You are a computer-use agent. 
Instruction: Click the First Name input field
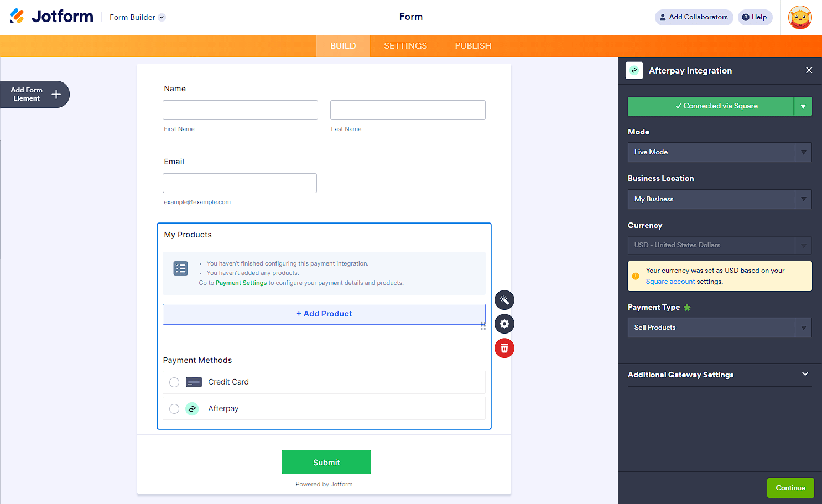point(240,110)
